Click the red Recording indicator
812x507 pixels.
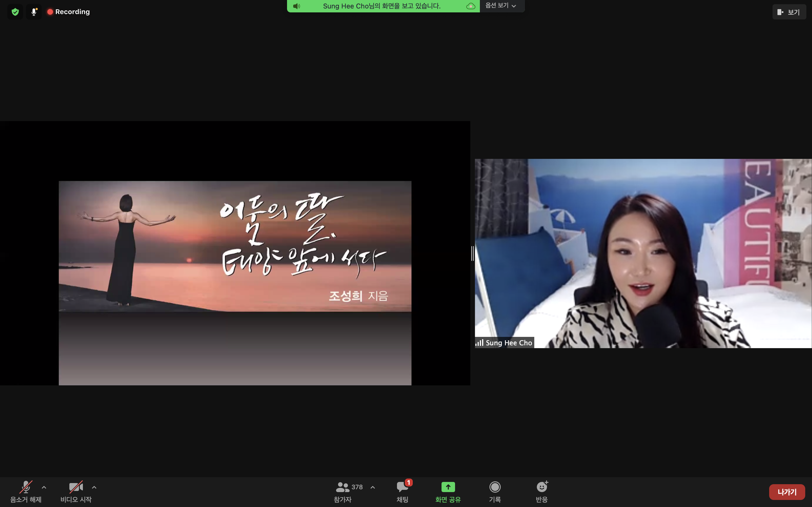[69, 12]
